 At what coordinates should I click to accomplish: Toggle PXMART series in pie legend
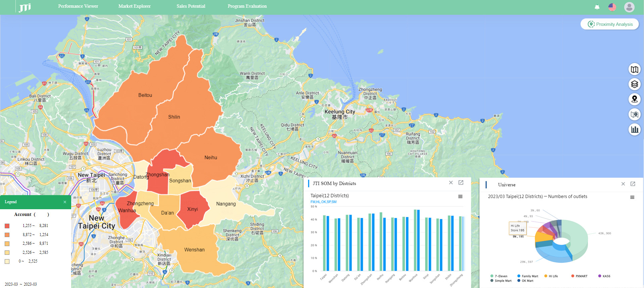click(579, 276)
